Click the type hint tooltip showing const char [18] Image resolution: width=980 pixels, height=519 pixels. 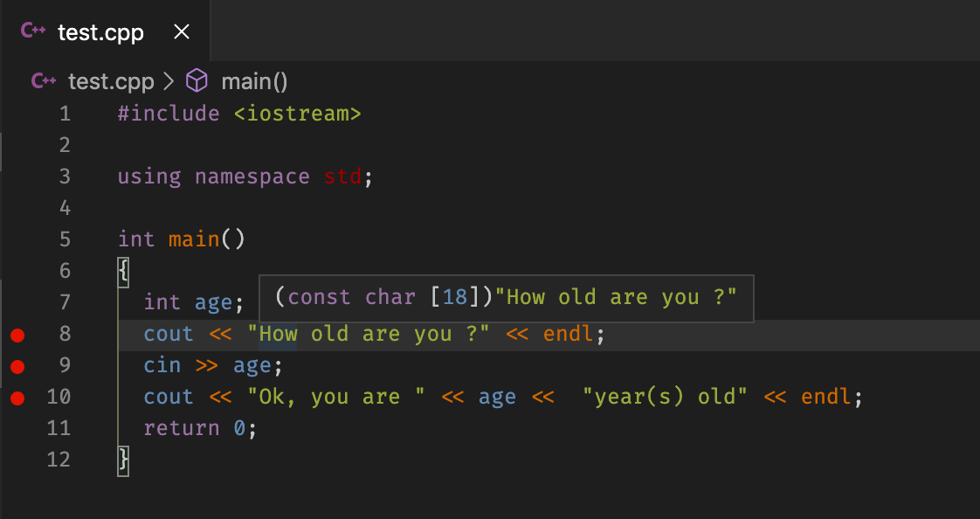click(507, 298)
